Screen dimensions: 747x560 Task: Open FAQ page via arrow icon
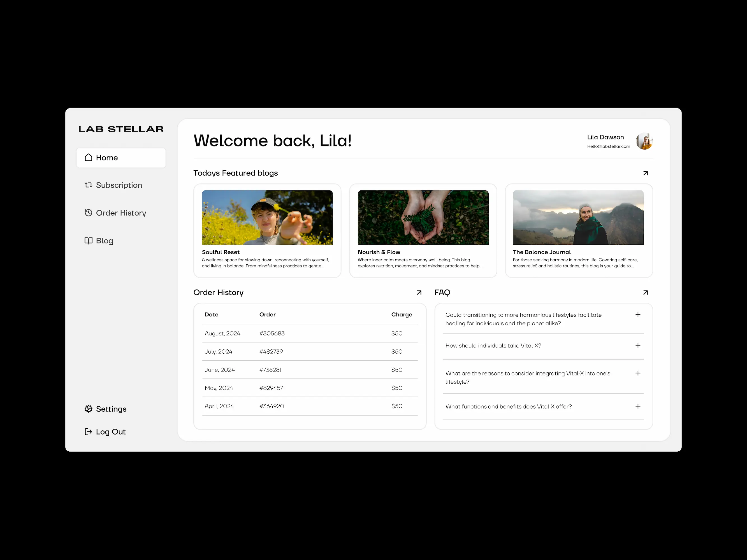(645, 293)
